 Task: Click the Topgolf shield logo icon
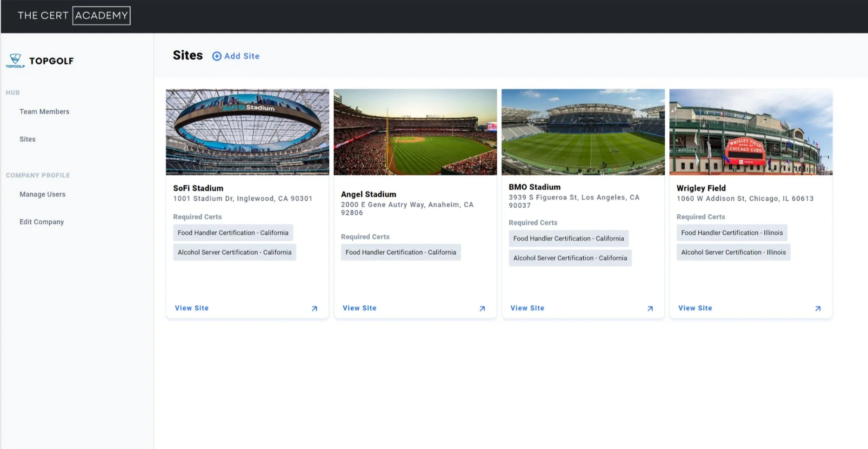click(15, 60)
